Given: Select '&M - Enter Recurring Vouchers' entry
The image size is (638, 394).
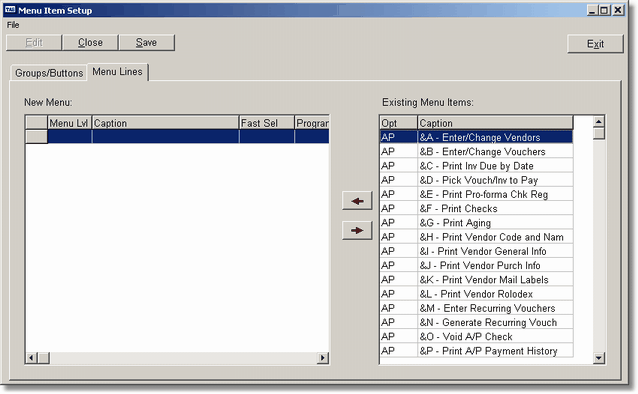Looking at the screenshot, I should pyautogui.click(x=476, y=308).
